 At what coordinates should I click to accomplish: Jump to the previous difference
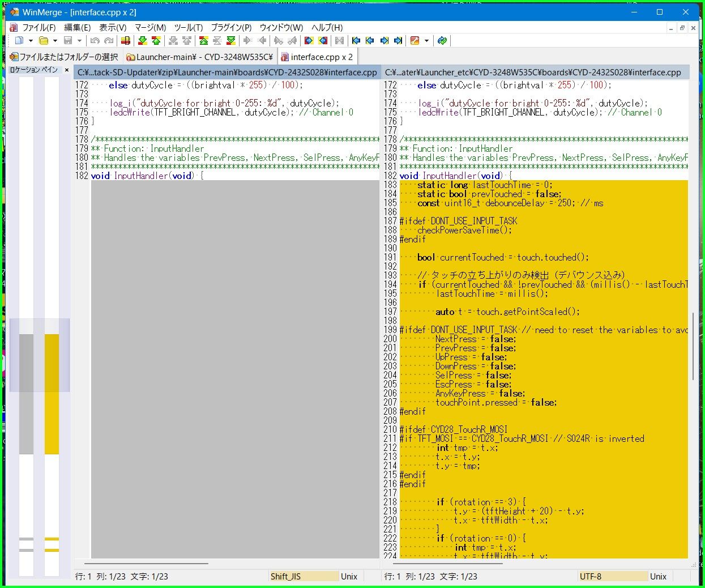(156, 41)
